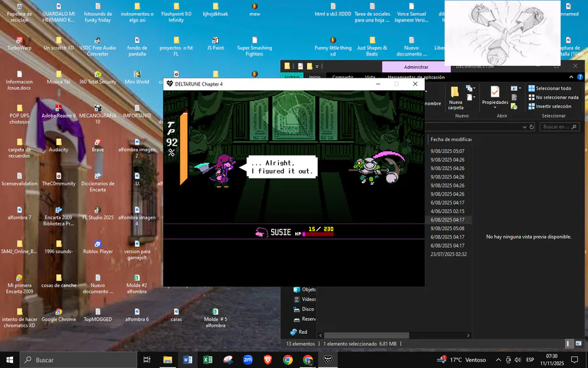Switch to the Vista ribbon tab

370,77
